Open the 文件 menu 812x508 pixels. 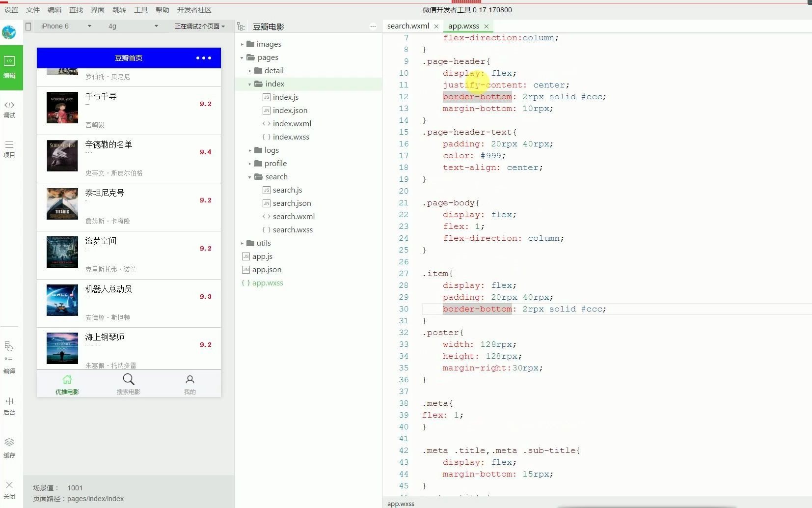point(33,10)
